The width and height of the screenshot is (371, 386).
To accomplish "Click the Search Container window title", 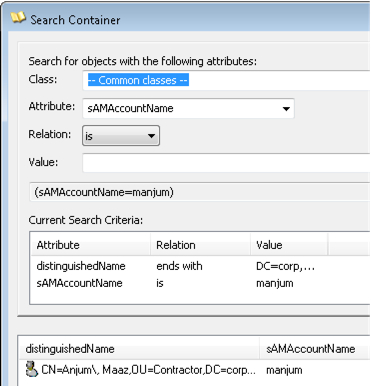I will [75, 20].
